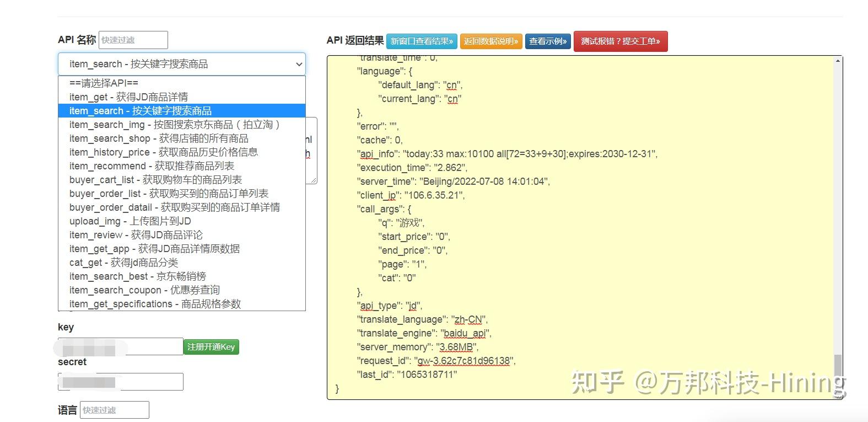Choose item_search_img - 按图搜索京东商品
Viewport: 868px width, 422px height.
pos(181,125)
